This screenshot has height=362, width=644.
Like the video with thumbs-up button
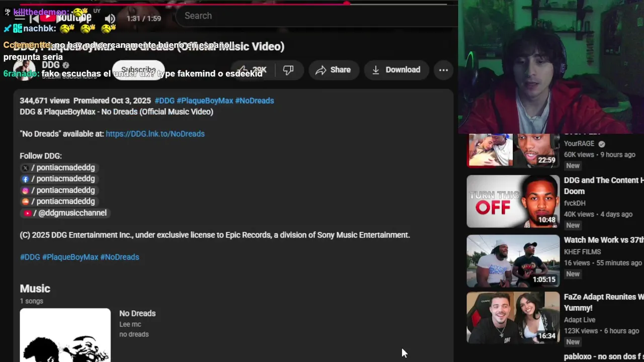point(253,70)
